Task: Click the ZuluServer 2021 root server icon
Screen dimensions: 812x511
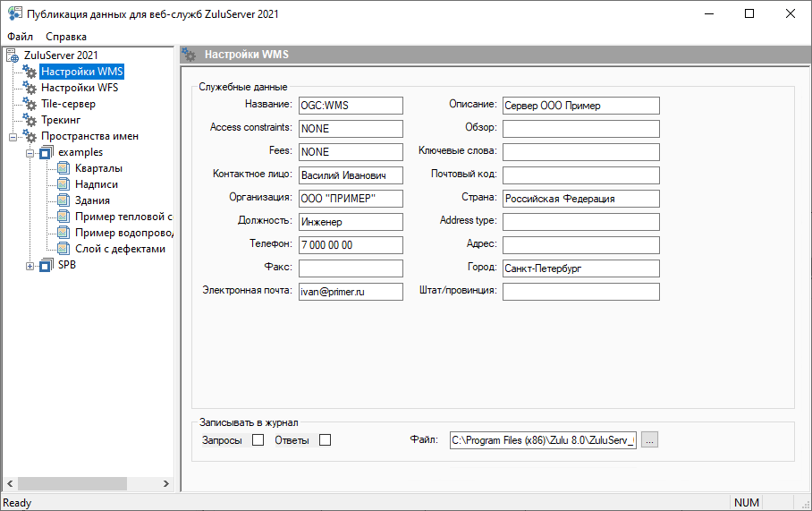Action: point(13,55)
